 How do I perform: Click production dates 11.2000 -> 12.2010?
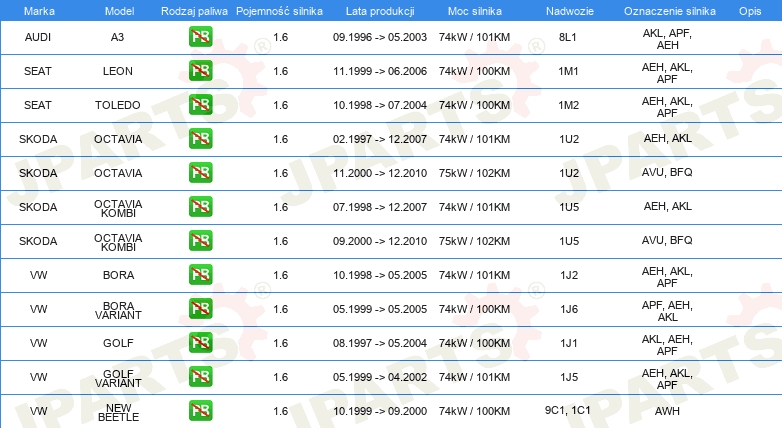coord(380,173)
